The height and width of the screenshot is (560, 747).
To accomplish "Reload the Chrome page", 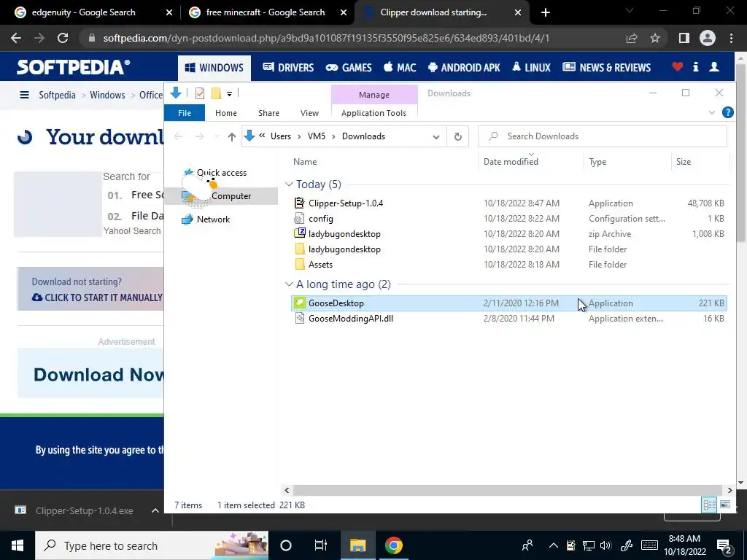I will coord(63,38).
